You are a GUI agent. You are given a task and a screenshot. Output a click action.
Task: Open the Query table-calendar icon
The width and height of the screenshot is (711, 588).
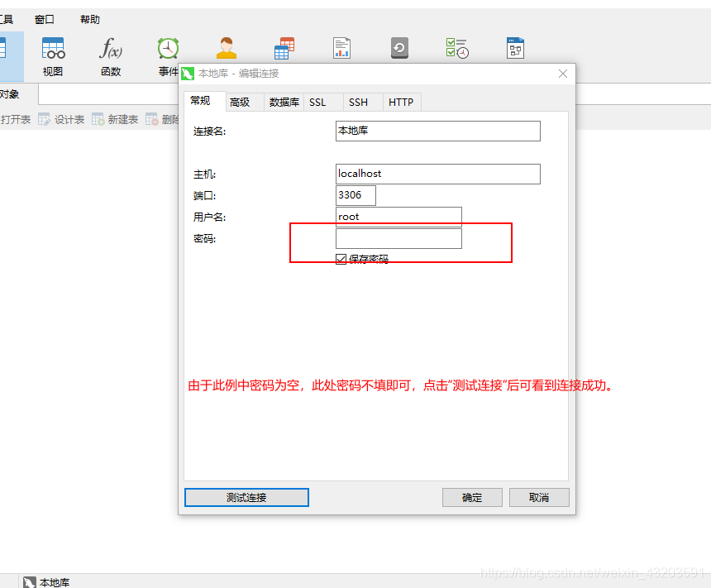coord(284,48)
